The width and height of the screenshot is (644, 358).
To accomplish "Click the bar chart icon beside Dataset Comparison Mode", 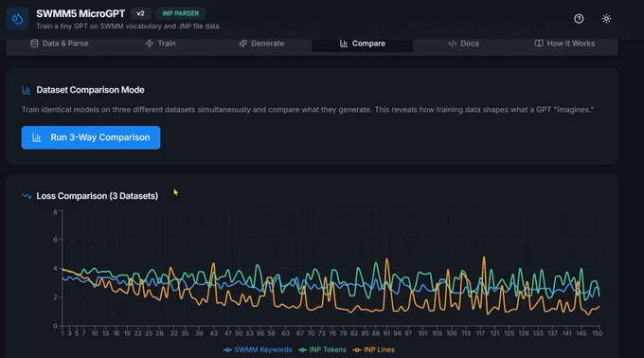I will [27, 90].
